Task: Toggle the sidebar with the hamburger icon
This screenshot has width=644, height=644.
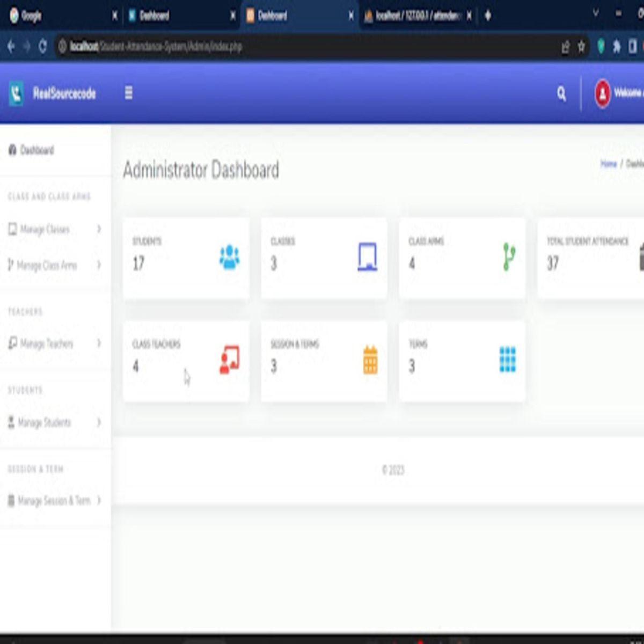Action: tap(128, 93)
